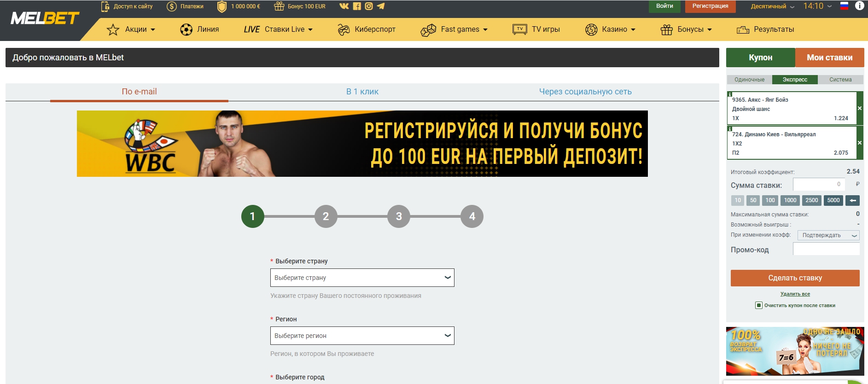Show info for Аякс - Янг Бойз bet
Screen dimensions: 868x384
[x=730, y=94]
